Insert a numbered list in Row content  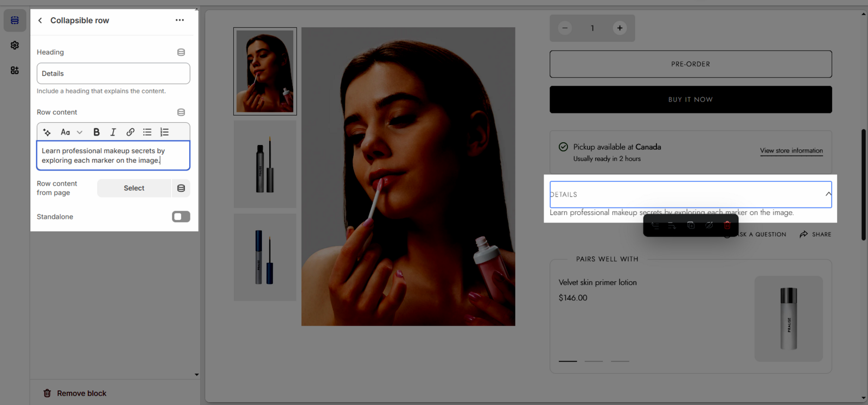[x=164, y=132]
